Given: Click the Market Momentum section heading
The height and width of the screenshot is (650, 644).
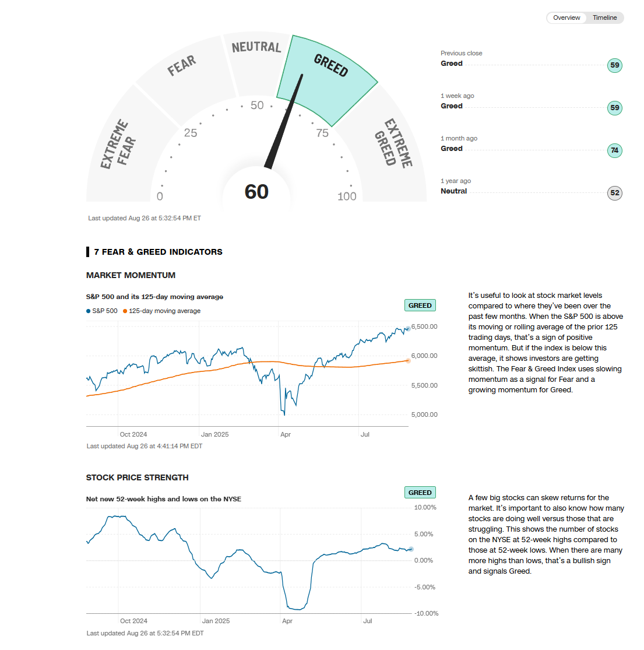Looking at the screenshot, I should point(131,275).
